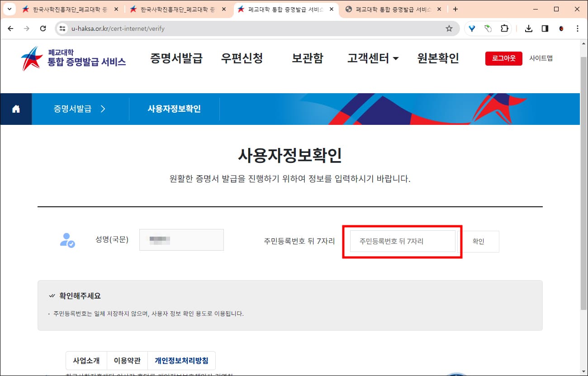This screenshot has width=588, height=376.
Task: Expand the 고객센터 dropdown menu
Action: (x=373, y=58)
